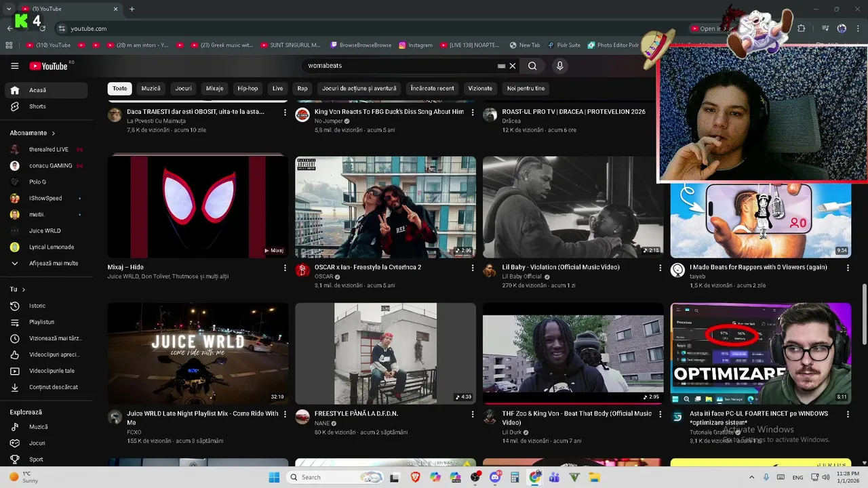Select the Încărcate recent chip
The image size is (868, 488).
(x=432, y=88)
